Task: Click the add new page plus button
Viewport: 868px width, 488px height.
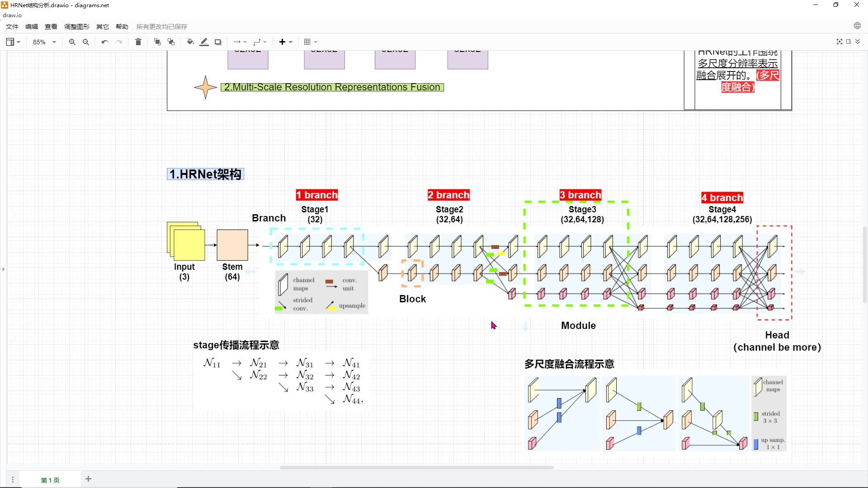Action: pos(88,479)
